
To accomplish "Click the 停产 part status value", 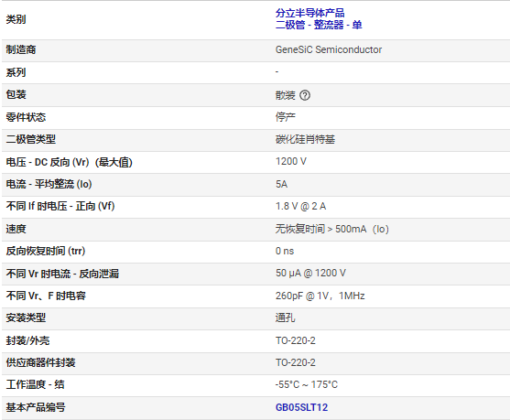I will (x=286, y=117).
